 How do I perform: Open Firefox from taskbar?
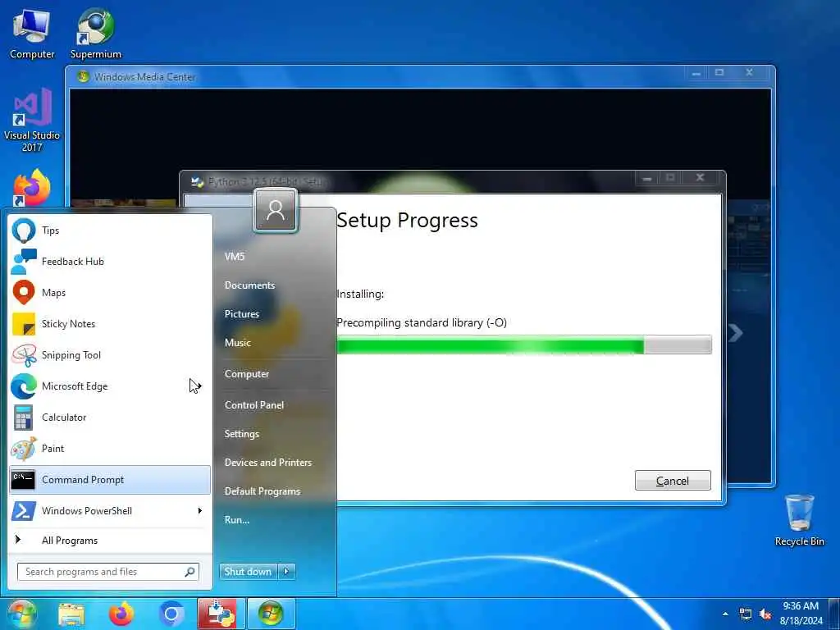coord(121,614)
